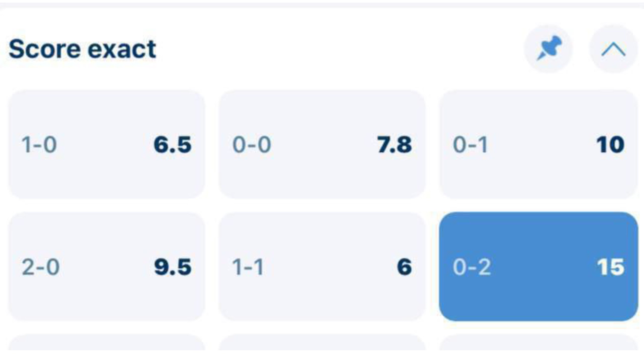Open the partially visible bottom-left score tile
644x362 pixels.
pos(107,342)
